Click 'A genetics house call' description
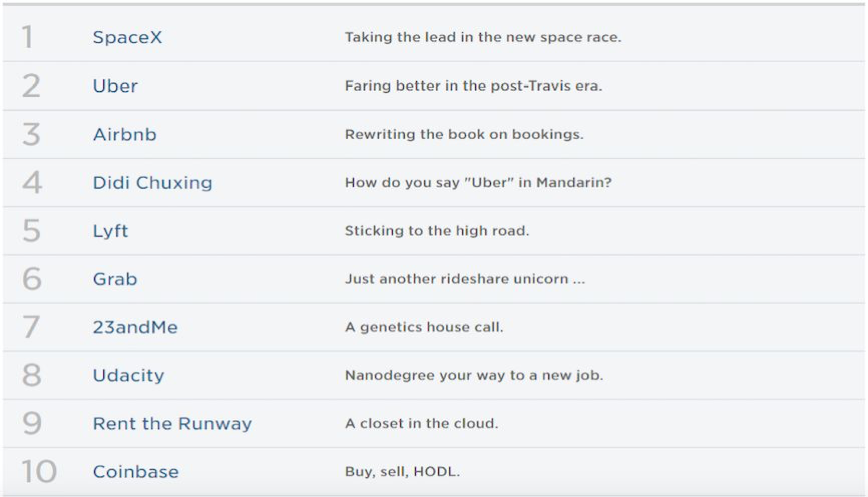This screenshot has height=497, width=868. point(424,327)
